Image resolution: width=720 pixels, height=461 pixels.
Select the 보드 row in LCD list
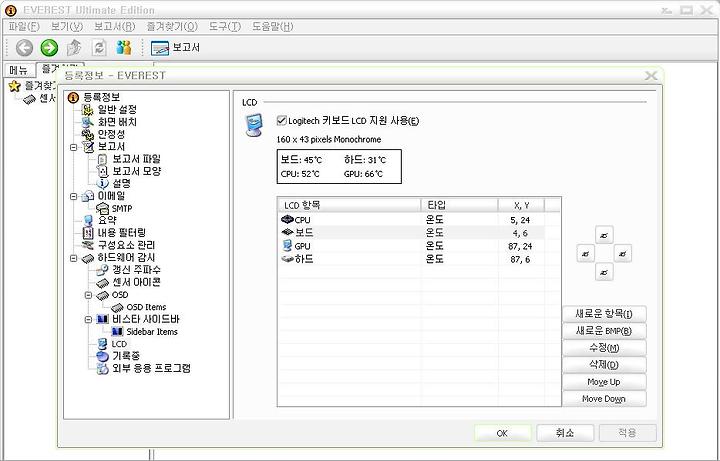(x=411, y=233)
